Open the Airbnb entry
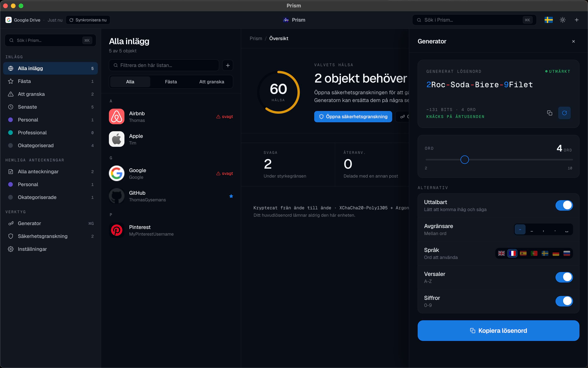This screenshot has height=368, width=588. 171,117
